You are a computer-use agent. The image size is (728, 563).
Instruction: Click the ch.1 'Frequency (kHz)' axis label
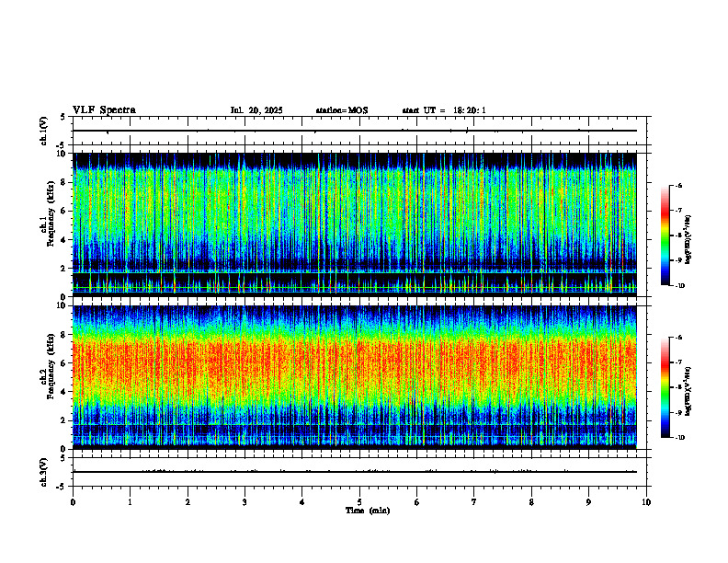click(x=51, y=213)
